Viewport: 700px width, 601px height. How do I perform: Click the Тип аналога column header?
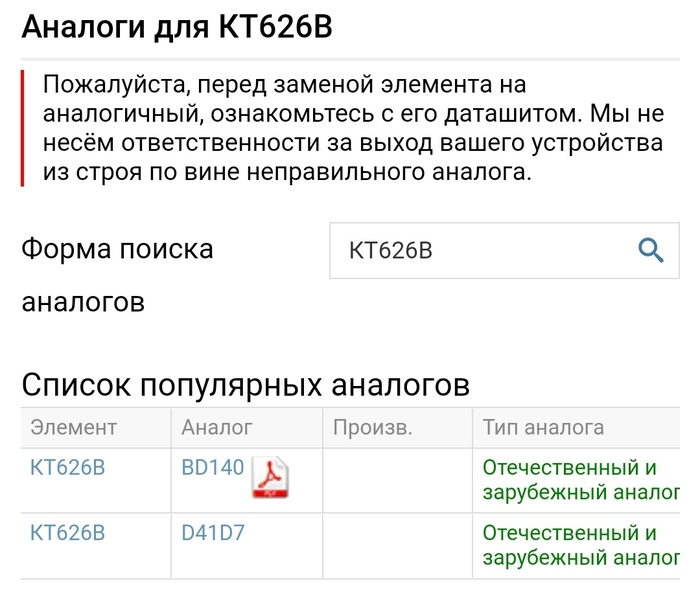[x=543, y=427]
